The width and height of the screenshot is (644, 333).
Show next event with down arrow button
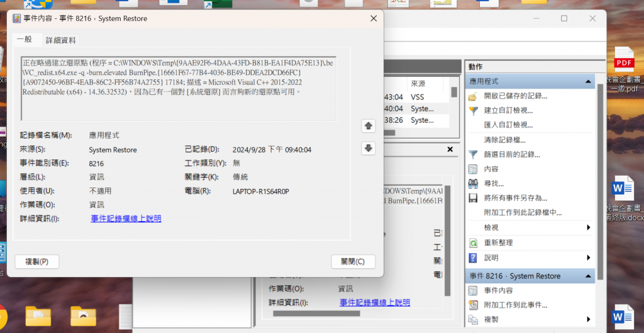pos(369,148)
